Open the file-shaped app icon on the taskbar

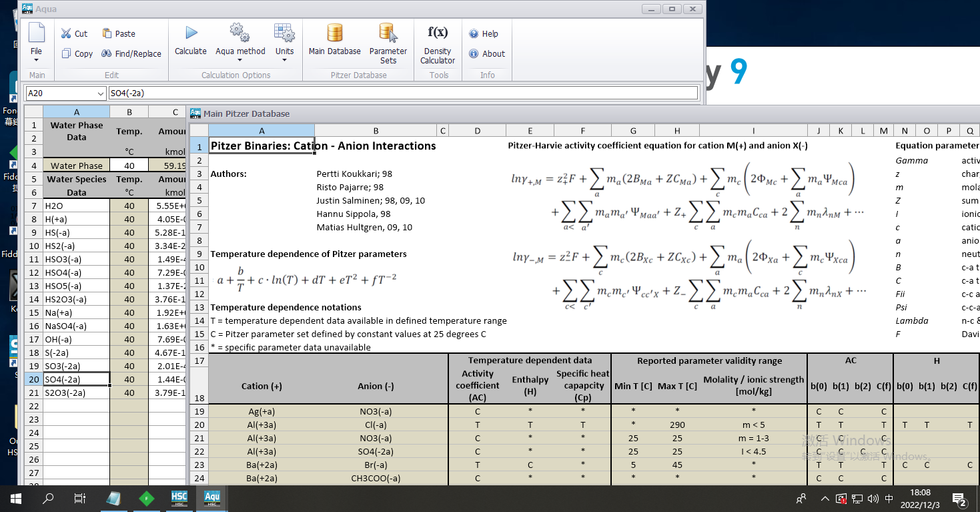point(114,499)
